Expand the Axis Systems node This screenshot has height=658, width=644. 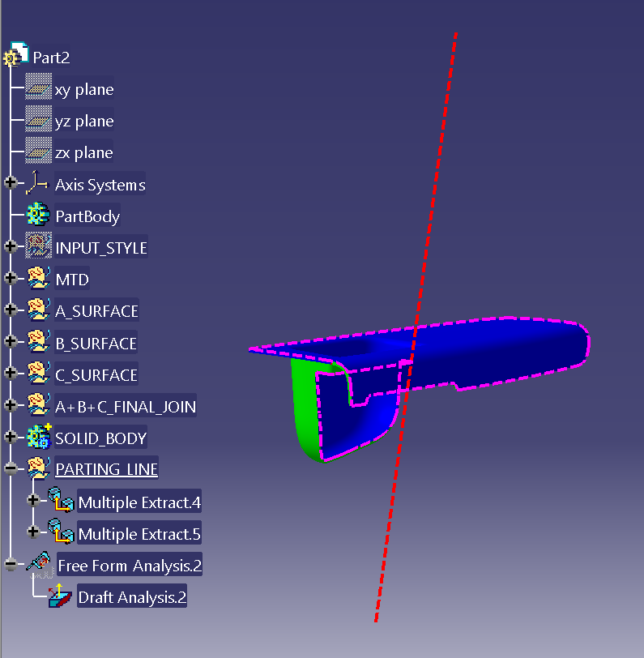(11, 182)
